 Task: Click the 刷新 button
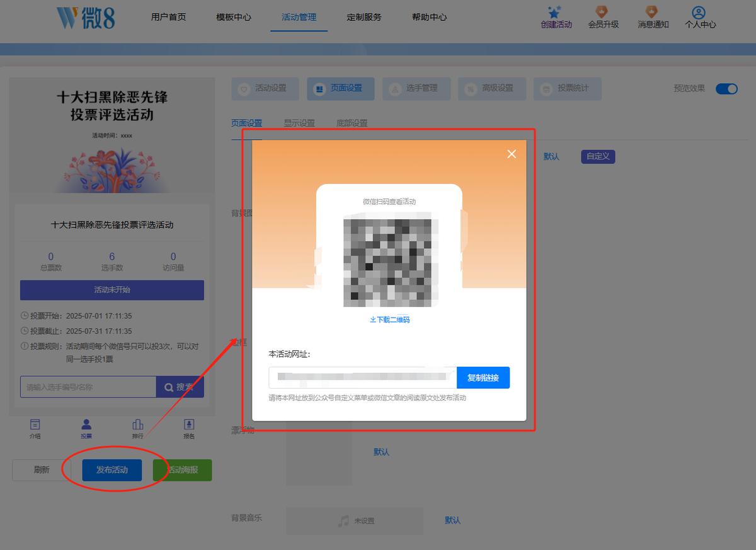coord(42,470)
